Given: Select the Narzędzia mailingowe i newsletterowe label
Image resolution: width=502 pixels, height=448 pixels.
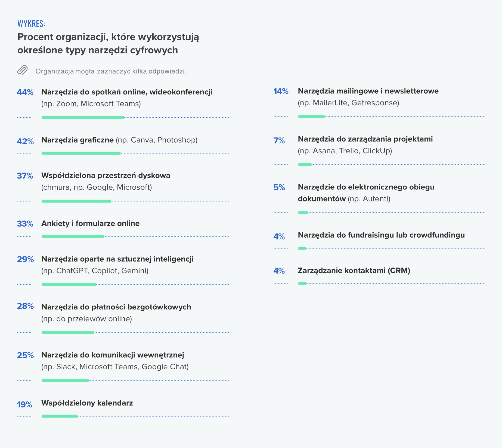Looking at the screenshot, I should [x=368, y=91].
